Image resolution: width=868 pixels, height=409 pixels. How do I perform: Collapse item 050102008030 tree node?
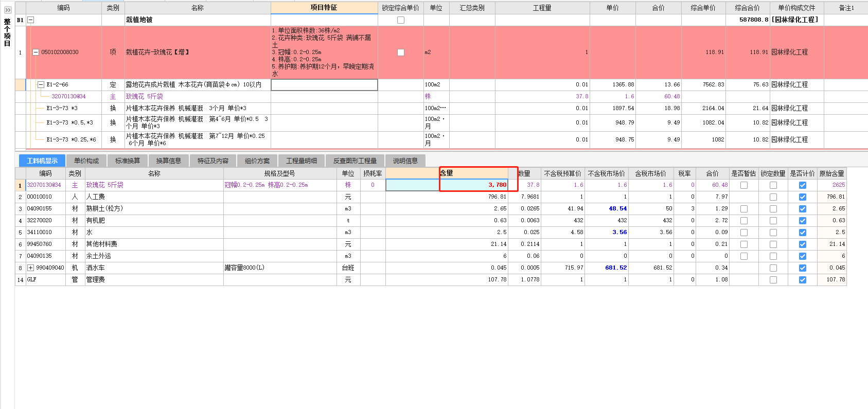click(x=36, y=52)
